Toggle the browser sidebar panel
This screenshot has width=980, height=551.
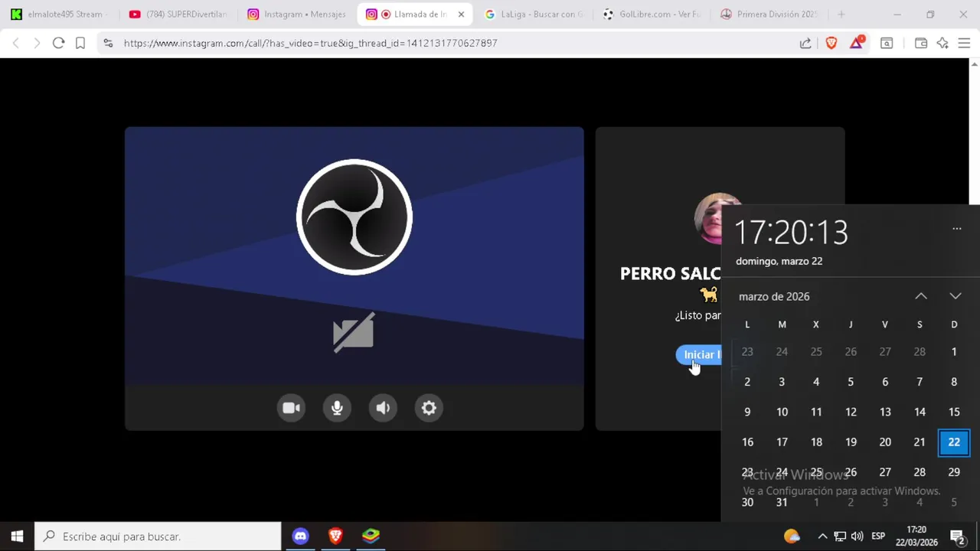(x=887, y=44)
